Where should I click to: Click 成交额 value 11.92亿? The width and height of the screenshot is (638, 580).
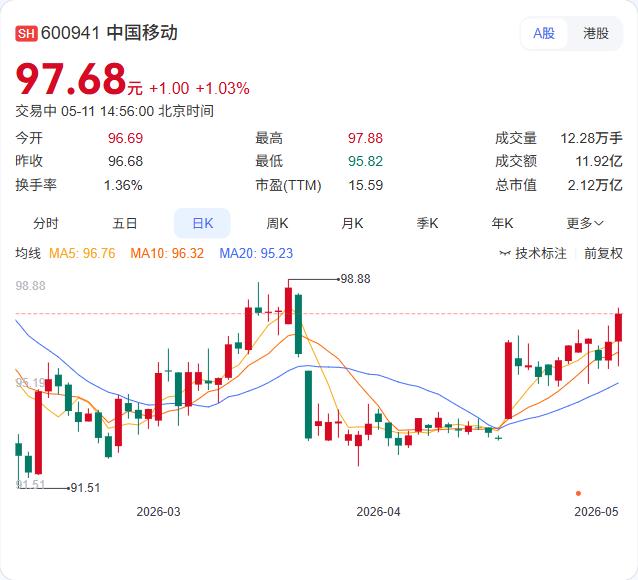click(x=599, y=162)
